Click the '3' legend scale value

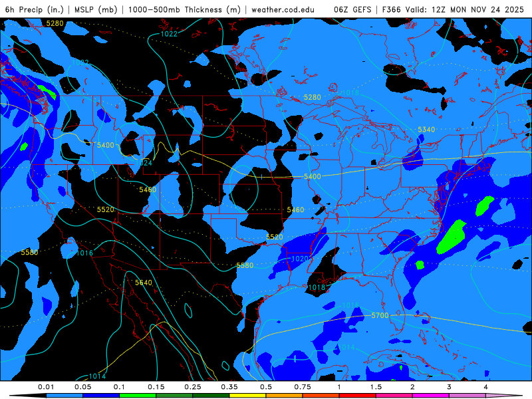coord(450,387)
